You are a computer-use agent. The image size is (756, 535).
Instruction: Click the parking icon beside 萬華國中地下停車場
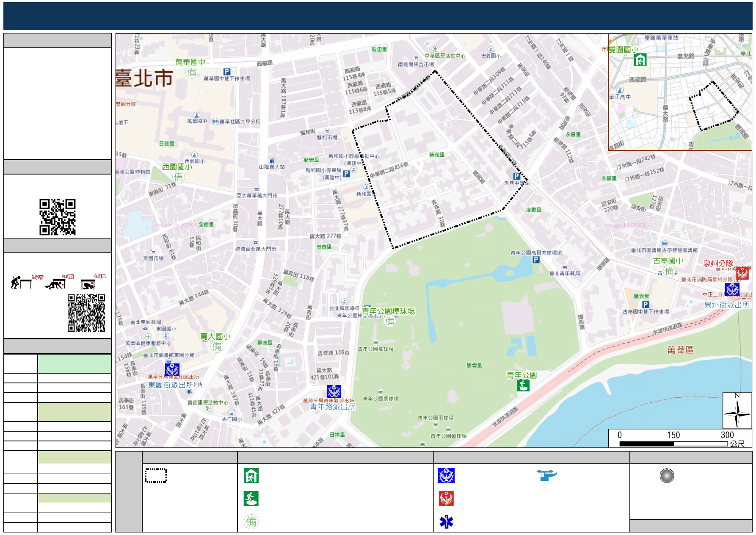click(227, 72)
